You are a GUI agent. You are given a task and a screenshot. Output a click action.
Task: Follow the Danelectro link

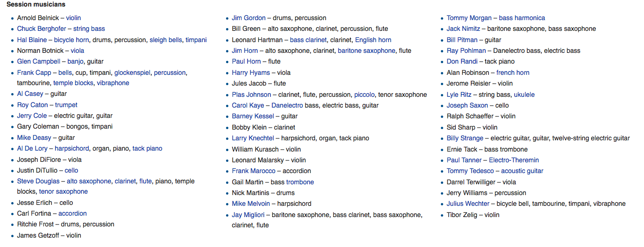pyautogui.click(x=287, y=105)
